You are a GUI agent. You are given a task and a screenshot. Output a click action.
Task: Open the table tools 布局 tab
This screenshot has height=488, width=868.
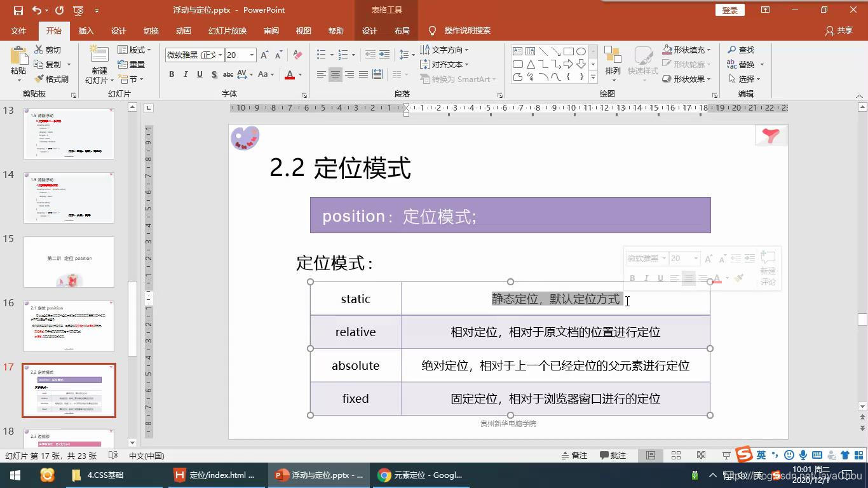[x=402, y=30]
